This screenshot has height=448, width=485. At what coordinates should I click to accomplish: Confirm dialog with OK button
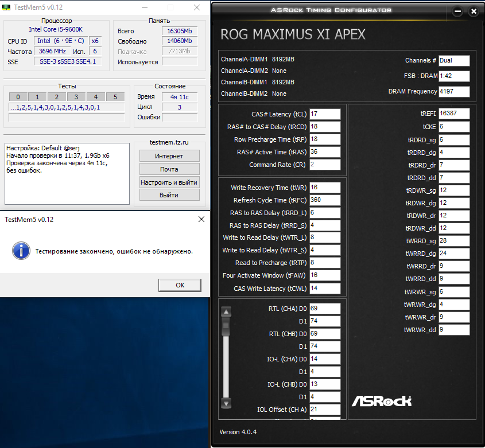point(180,285)
